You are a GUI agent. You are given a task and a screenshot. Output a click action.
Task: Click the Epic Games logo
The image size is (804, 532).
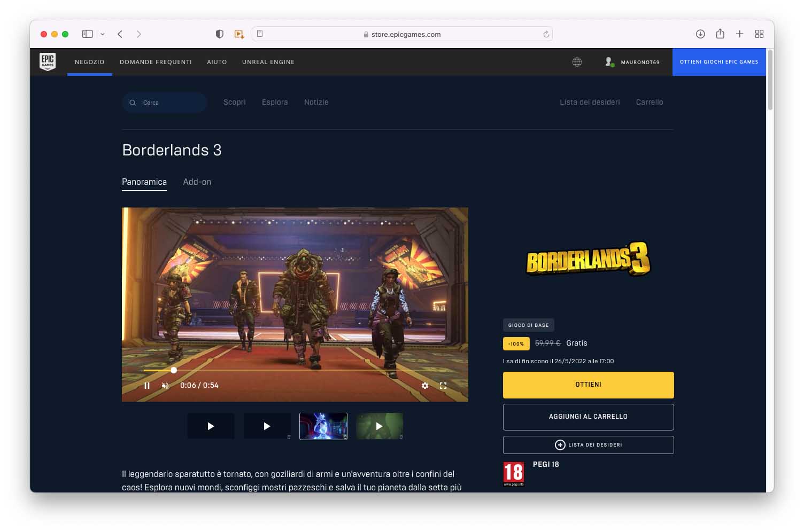click(x=48, y=61)
